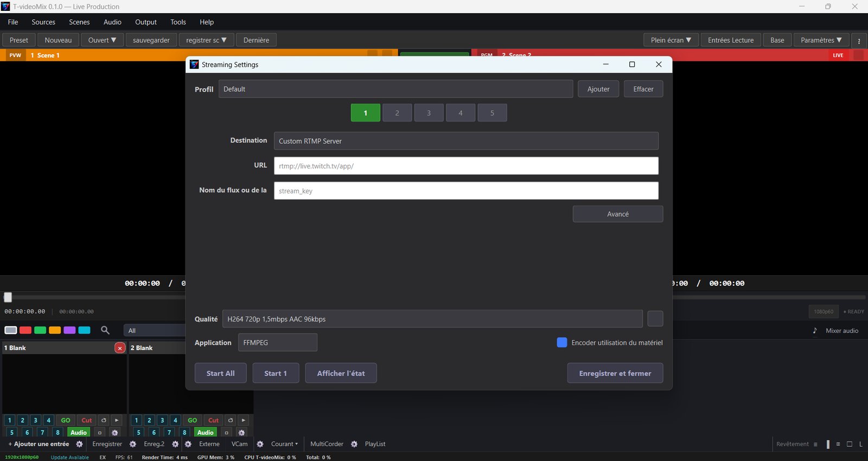Click the play arrow on 1 Blank input
Viewport: 868px width, 461px height.
tap(117, 420)
